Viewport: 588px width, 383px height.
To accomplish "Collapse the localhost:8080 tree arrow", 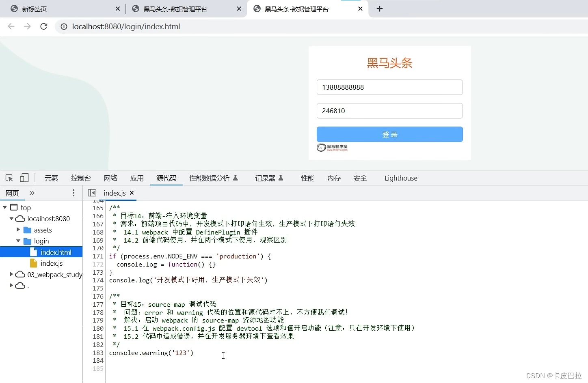I will (x=11, y=218).
